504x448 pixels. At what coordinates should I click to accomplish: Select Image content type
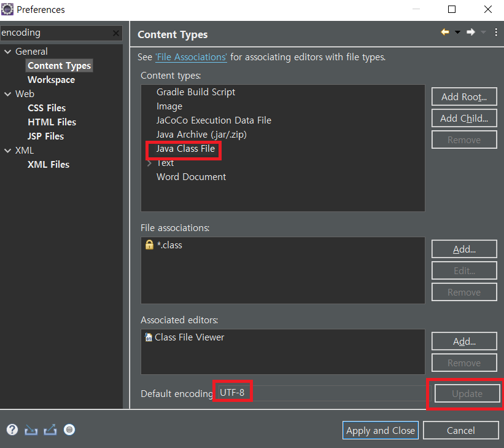pyautogui.click(x=169, y=106)
